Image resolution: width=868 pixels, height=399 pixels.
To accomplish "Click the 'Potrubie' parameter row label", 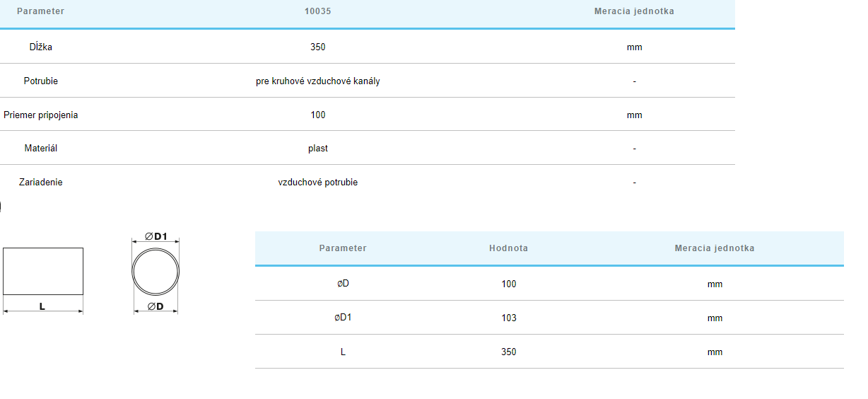I will 41,81.
